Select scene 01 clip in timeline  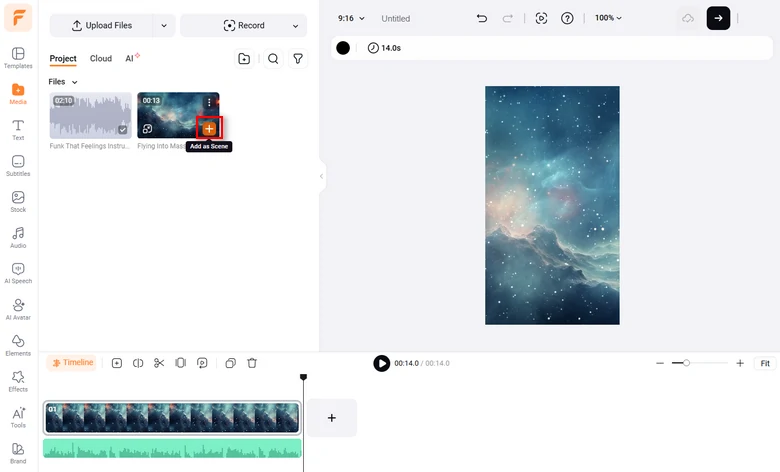coord(172,417)
